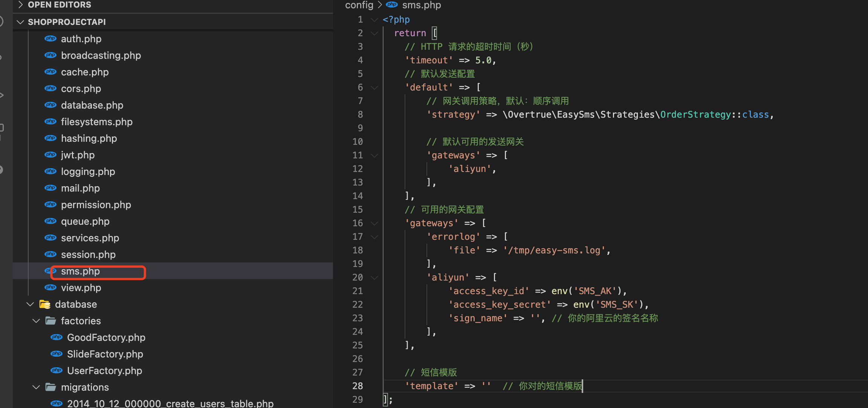Fold the 'default' block at line 6
This screenshot has width=868, height=408.
tap(374, 87)
